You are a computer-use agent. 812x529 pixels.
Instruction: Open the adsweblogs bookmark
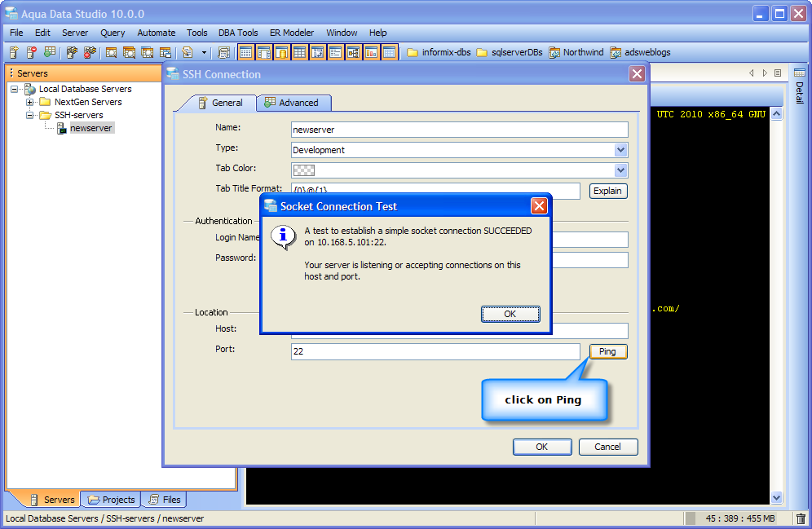pos(641,52)
